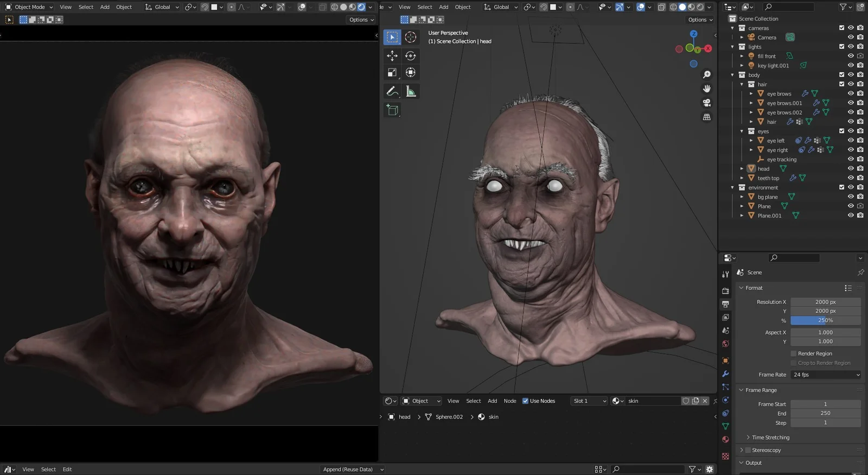The height and width of the screenshot is (475, 868).
Task: Open the Object menu in left viewport
Action: pos(124,7)
